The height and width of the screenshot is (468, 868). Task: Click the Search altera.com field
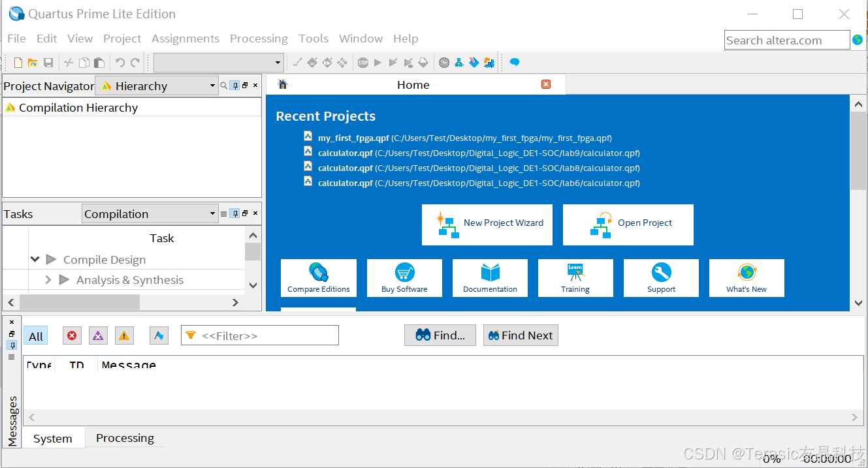[x=787, y=40]
